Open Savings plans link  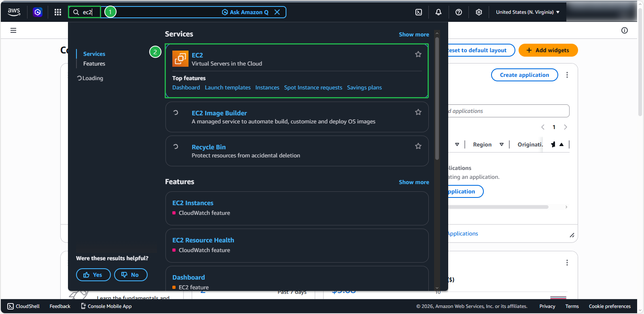click(364, 87)
